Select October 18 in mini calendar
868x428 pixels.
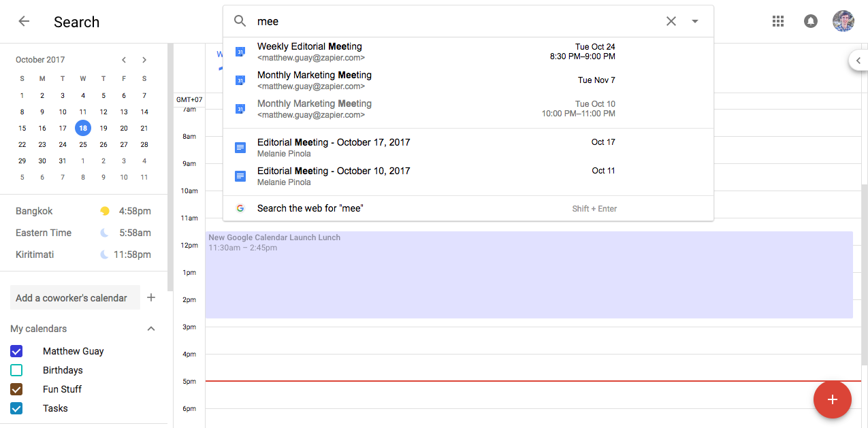coord(83,128)
